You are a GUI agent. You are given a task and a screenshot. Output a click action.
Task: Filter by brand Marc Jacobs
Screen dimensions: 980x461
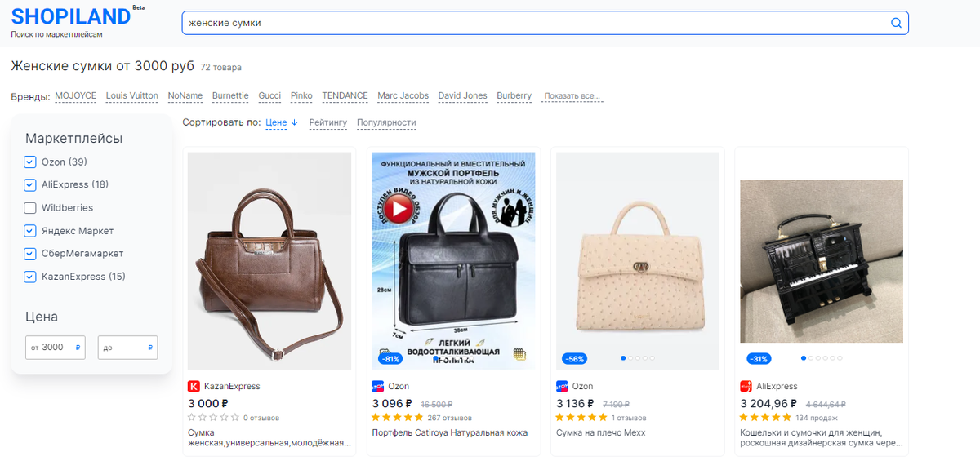[x=403, y=95]
